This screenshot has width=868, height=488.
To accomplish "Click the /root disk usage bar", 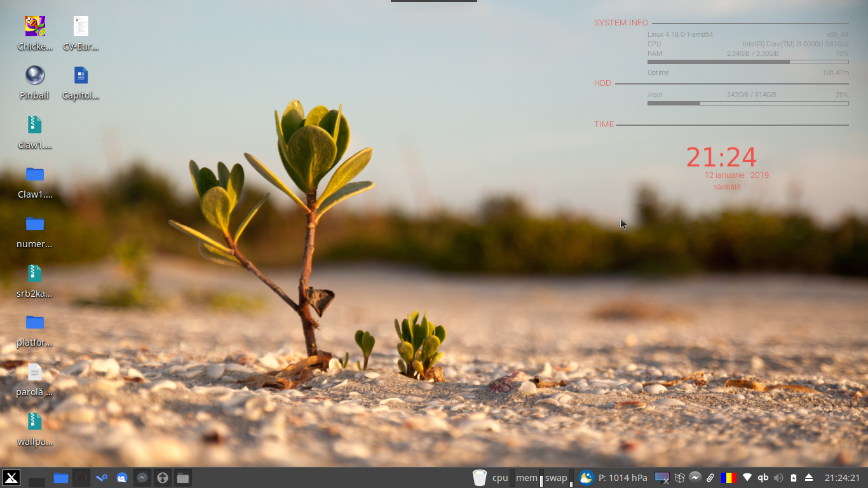I will (748, 103).
